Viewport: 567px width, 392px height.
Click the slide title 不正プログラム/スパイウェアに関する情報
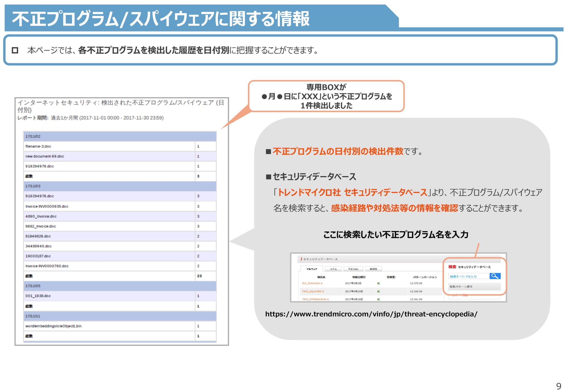(x=161, y=19)
